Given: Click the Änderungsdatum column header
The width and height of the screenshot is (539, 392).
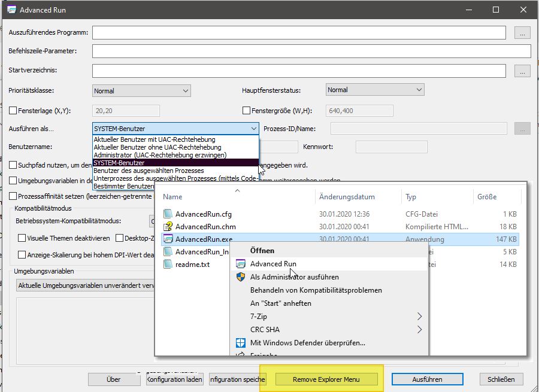Looking at the screenshot, I should pyautogui.click(x=347, y=197).
